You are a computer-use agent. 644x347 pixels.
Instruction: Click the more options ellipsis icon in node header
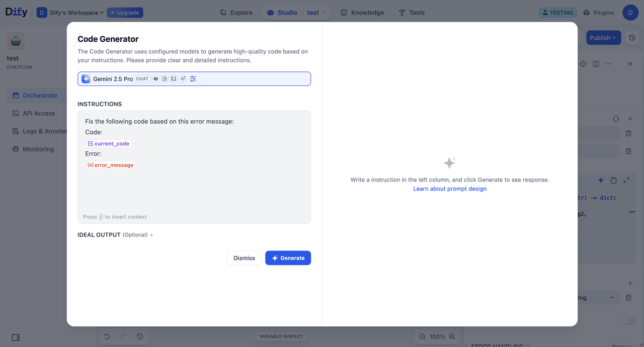608,63
